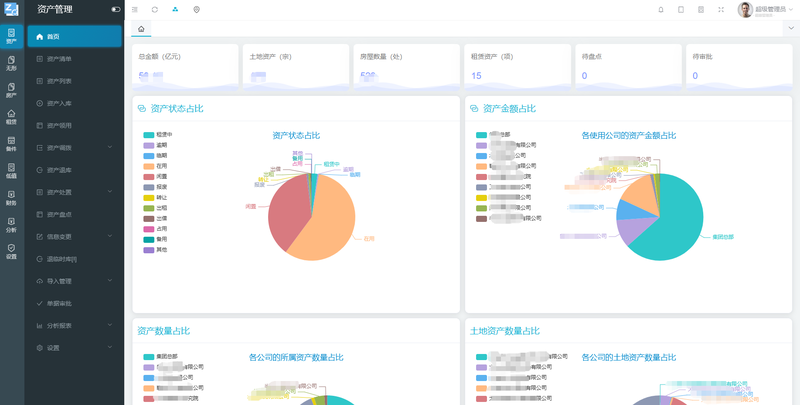
Task: Click the link icon beside 资产状态占比
Action: [x=142, y=109]
